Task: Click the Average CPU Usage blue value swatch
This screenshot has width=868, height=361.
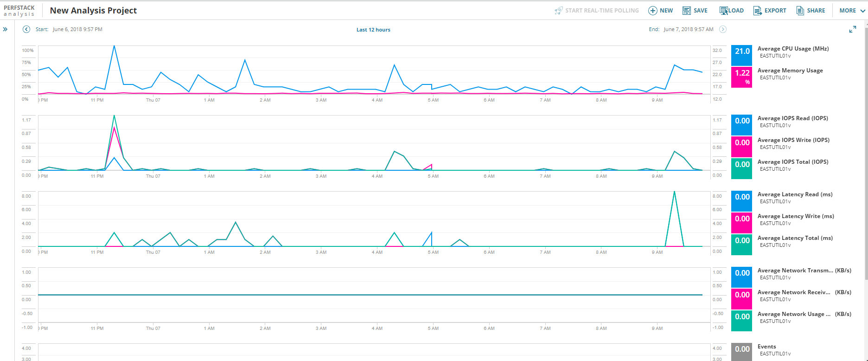Action: pyautogui.click(x=741, y=56)
